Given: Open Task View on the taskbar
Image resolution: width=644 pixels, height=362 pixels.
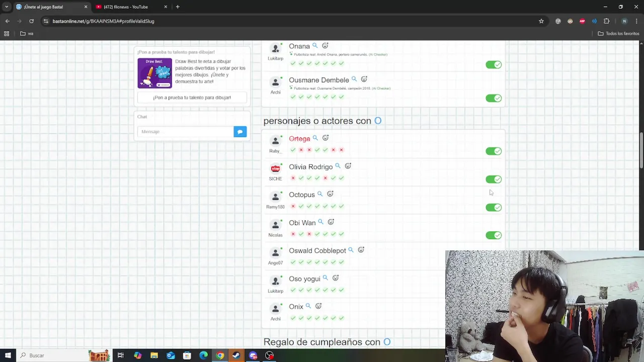Looking at the screenshot, I should click(121, 355).
